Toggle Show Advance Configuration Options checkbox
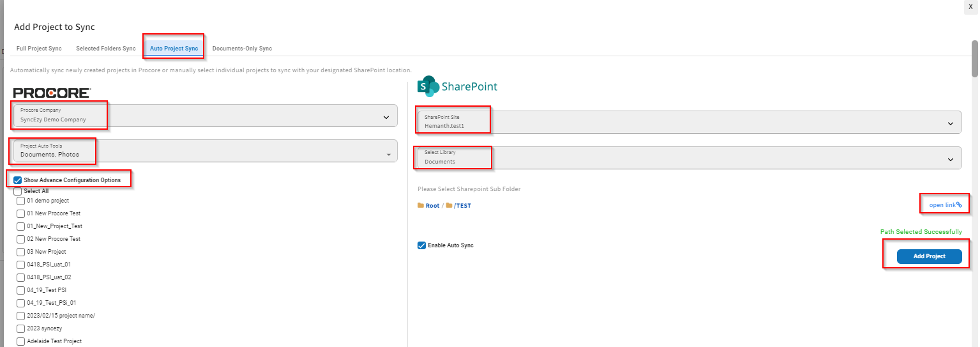This screenshot has height=347, width=980. click(x=18, y=180)
